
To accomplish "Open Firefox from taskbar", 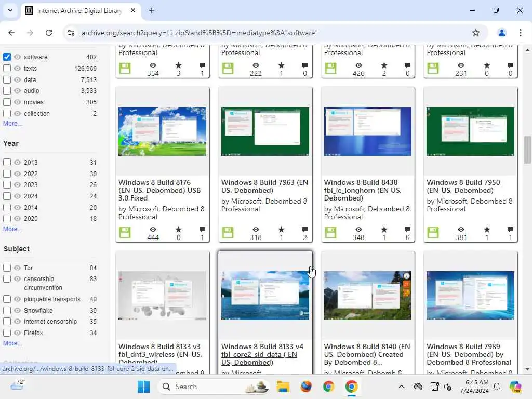I will (x=305, y=387).
